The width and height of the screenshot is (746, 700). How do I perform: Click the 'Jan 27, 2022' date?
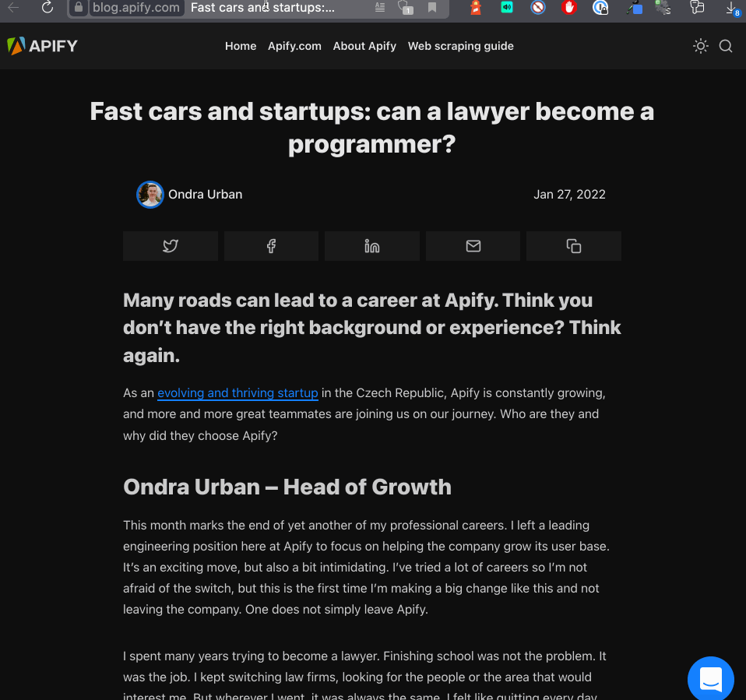point(569,195)
